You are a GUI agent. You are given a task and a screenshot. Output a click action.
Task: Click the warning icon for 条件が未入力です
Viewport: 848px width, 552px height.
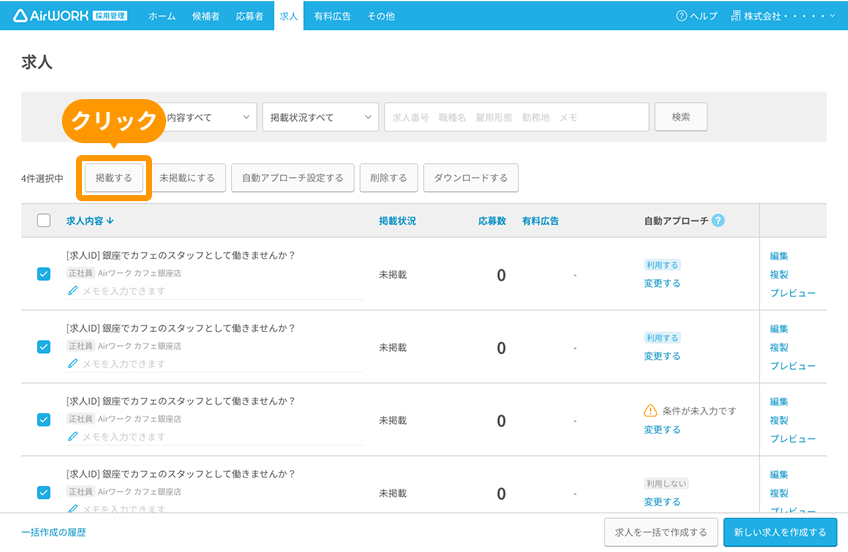[x=651, y=411]
